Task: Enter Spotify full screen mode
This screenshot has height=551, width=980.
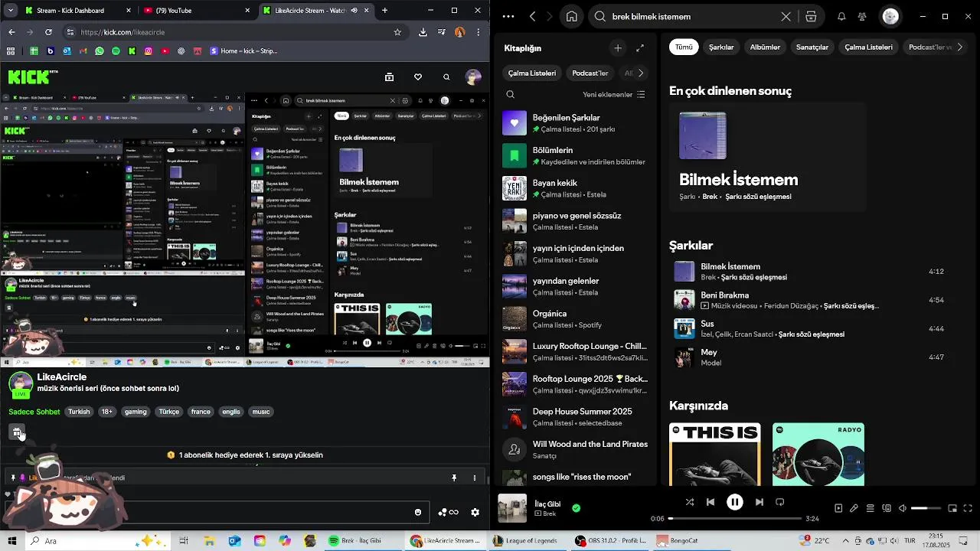Action: (968, 508)
